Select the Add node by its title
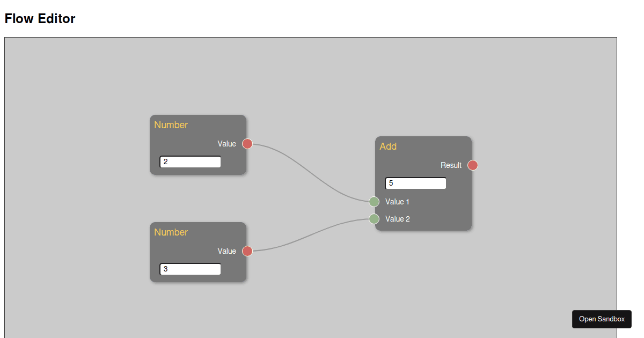 [x=388, y=146]
